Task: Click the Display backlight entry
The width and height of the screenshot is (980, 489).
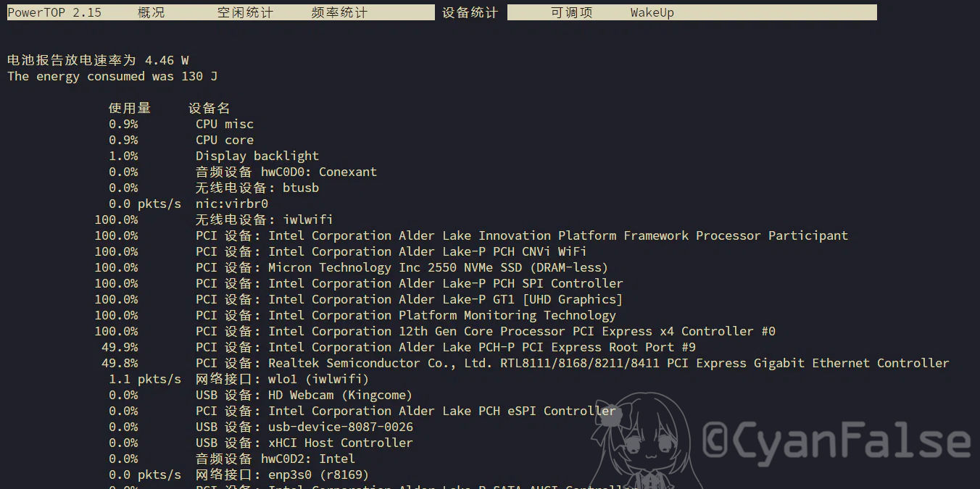Action: click(257, 156)
